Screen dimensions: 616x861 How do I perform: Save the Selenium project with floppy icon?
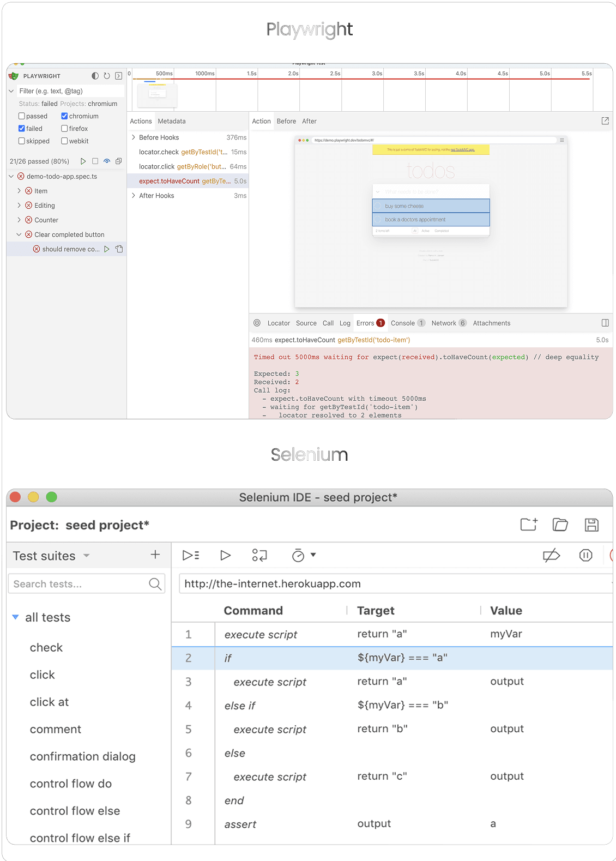[x=591, y=525]
